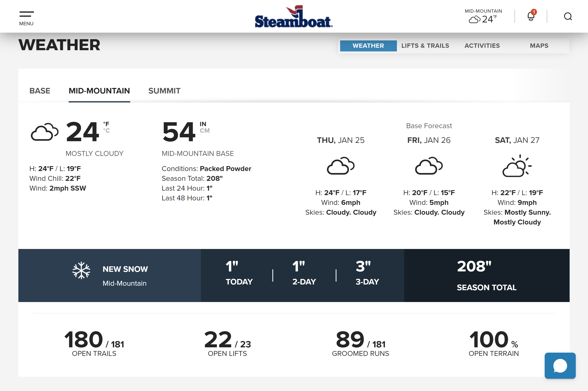Image resolution: width=588 pixels, height=391 pixels.
Task: Switch temperature to °F
Action: click(106, 124)
